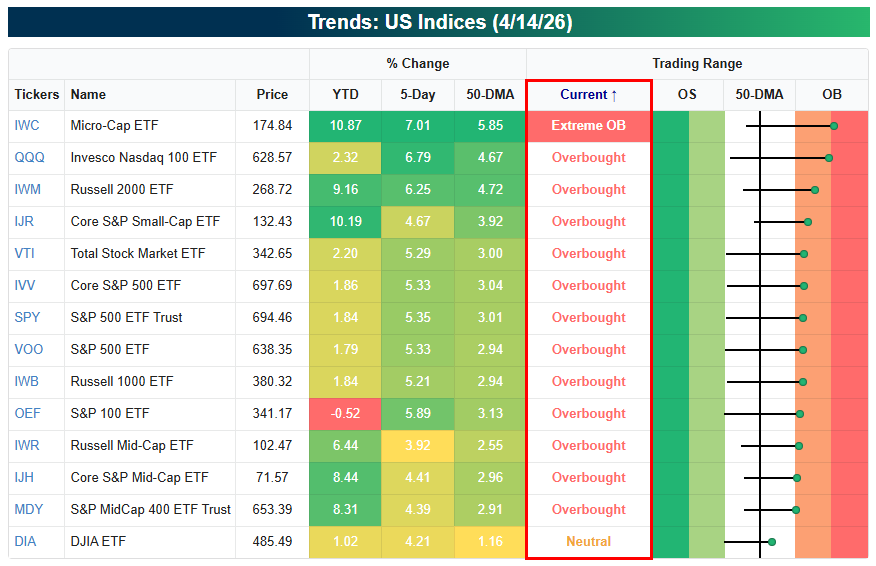The width and height of the screenshot is (876, 566).
Task: Click the IWC trading range dot
Action: coord(834,126)
